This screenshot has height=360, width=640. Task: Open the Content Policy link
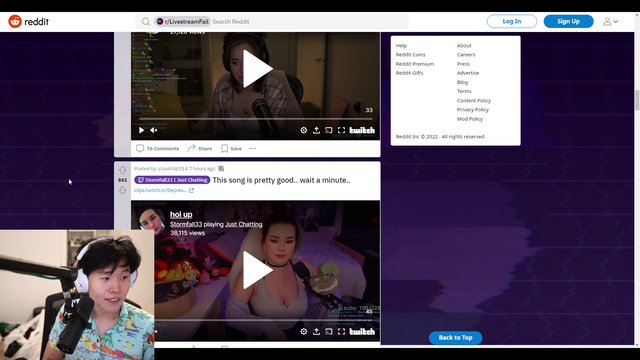tap(474, 101)
